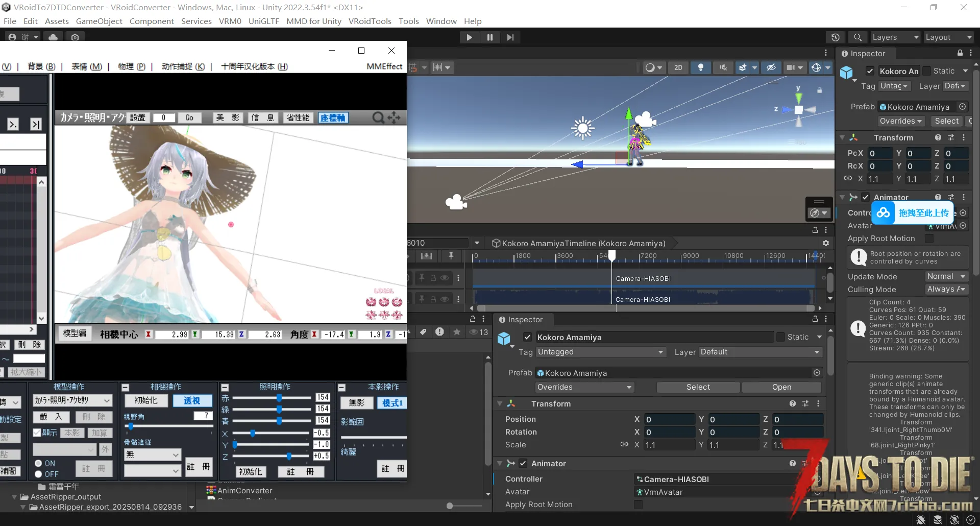Viewport: 980px width, 526px height.
Task: Click the label tag filter icon
Action: click(x=423, y=332)
